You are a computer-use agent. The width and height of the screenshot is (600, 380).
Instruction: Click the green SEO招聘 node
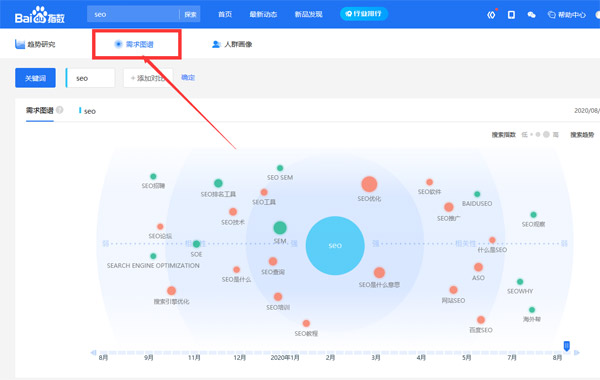(153, 176)
